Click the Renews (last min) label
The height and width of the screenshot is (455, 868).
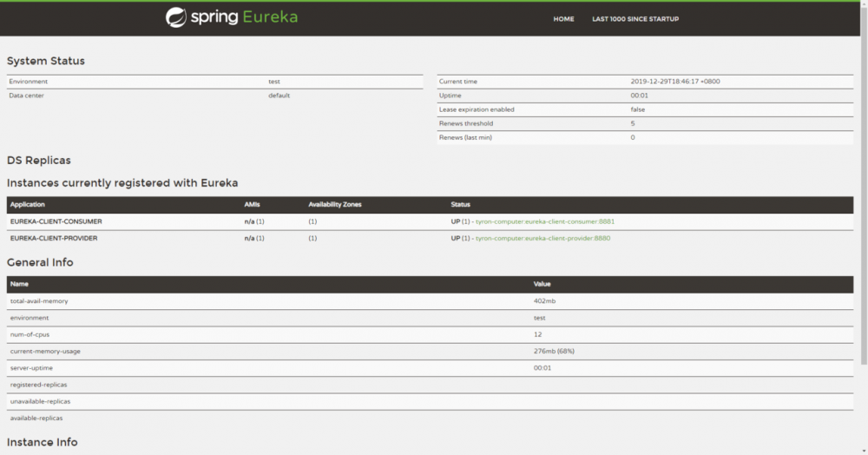click(465, 137)
